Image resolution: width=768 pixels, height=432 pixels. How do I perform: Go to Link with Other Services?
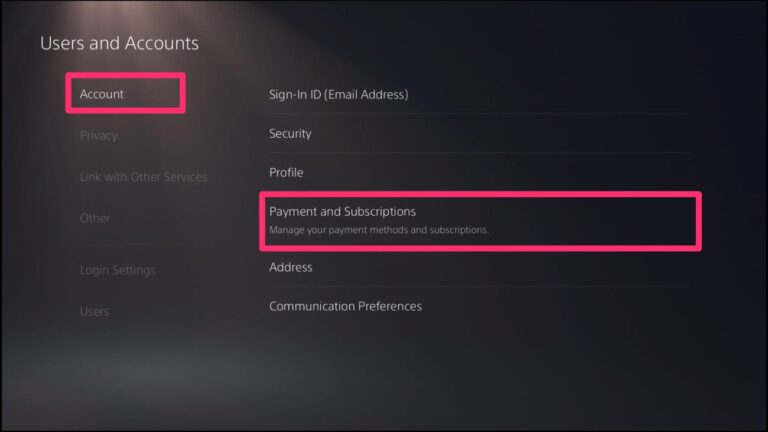(143, 177)
